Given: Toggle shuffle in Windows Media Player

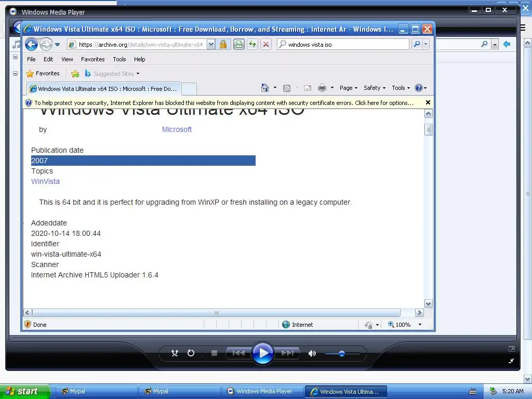Looking at the screenshot, I should [175, 353].
